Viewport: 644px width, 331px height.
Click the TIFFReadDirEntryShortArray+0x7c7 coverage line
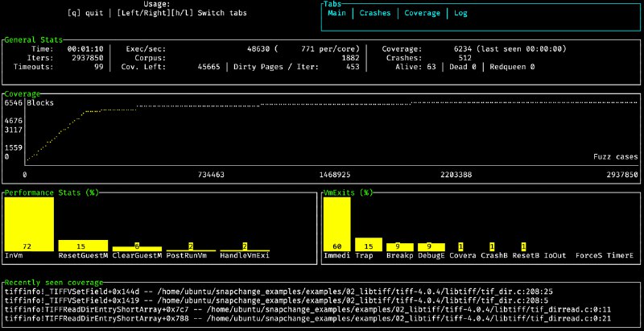click(307, 309)
